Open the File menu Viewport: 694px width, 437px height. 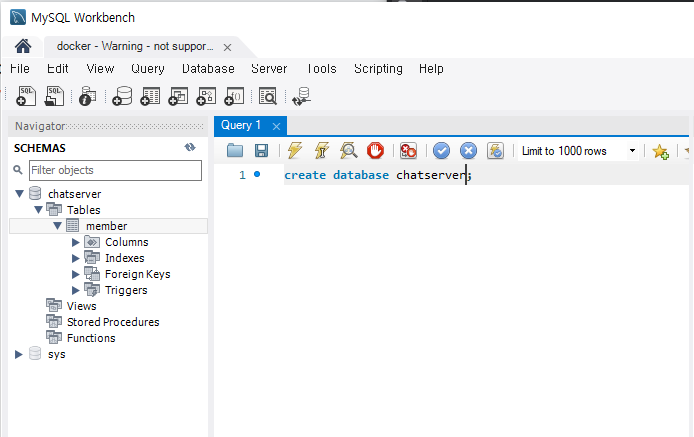[19, 69]
